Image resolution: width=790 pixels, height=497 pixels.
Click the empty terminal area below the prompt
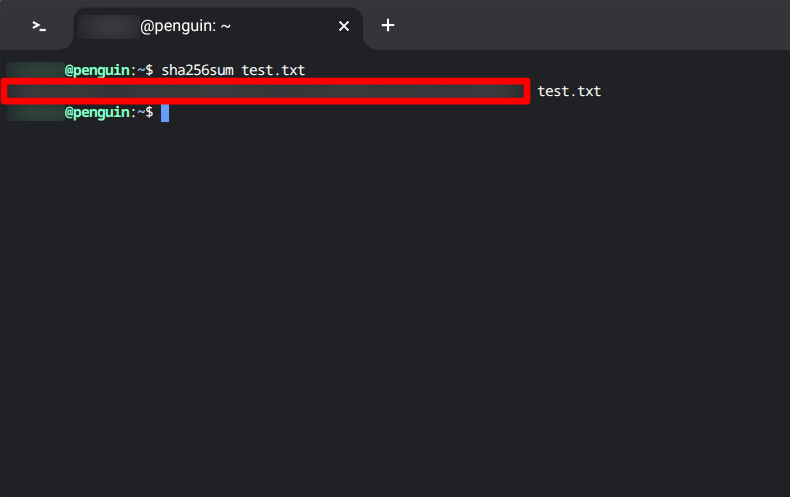tap(395, 302)
